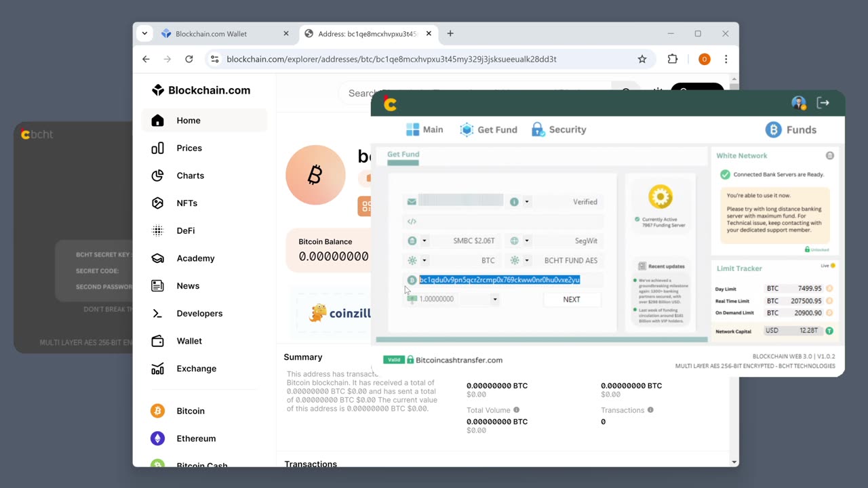Screen dimensions: 868x488
Task: Open the Chrome three-dot menu
Action: coord(726,59)
